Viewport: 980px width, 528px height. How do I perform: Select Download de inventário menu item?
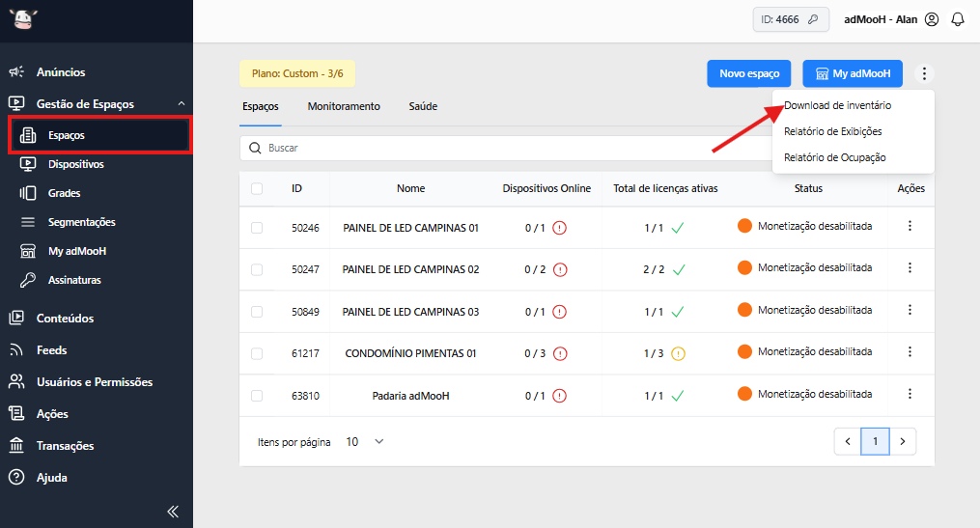(x=837, y=105)
